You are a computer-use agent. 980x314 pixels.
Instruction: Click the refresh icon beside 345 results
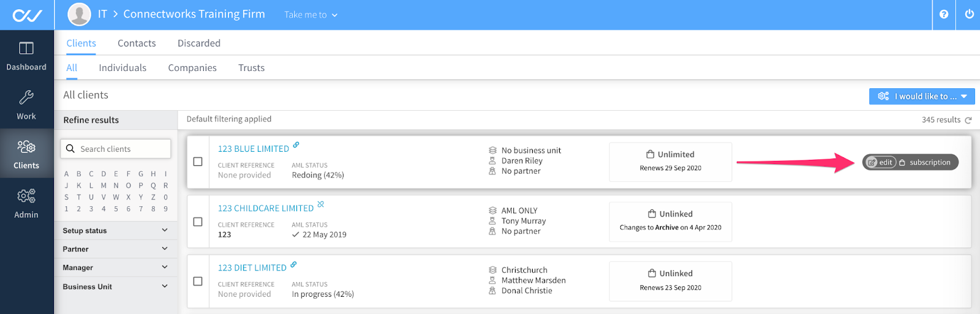968,120
